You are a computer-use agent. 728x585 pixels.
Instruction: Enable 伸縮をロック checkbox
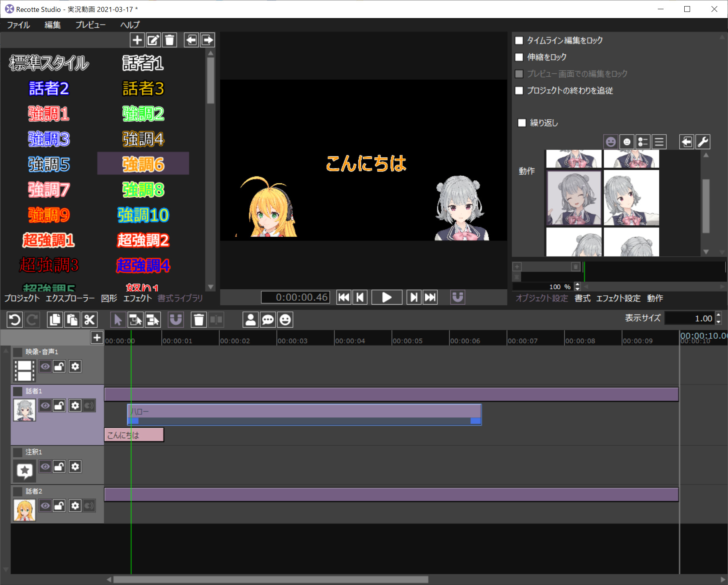[x=519, y=57]
